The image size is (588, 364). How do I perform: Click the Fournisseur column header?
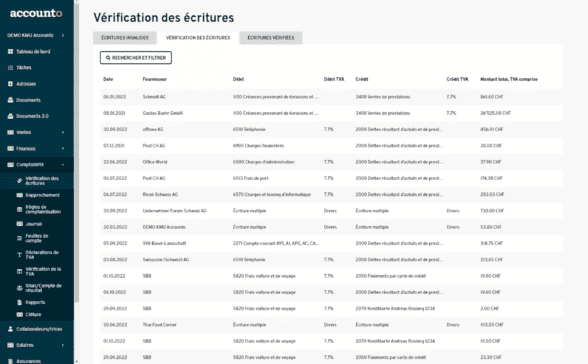coord(154,79)
